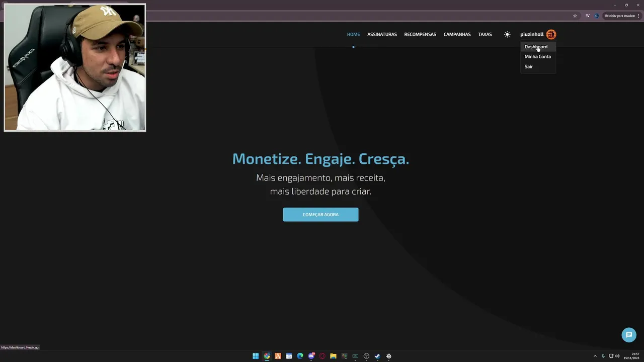Open the RECOMPENSAS page
The image size is (644, 362).
coord(420,34)
